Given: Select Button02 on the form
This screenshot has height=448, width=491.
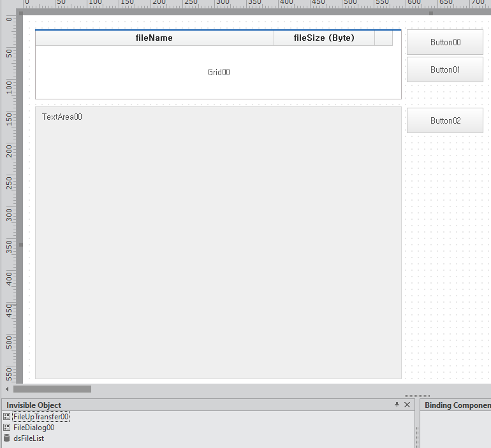Looking at the screenshot, I should (444, 120).
